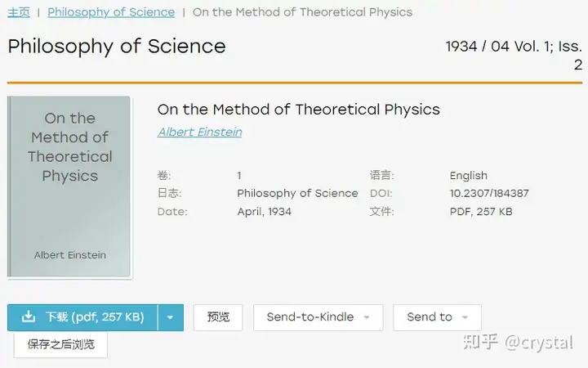Click the article title On the Method of Theoretical Physics
588x368 pixels.
point(299,110)
